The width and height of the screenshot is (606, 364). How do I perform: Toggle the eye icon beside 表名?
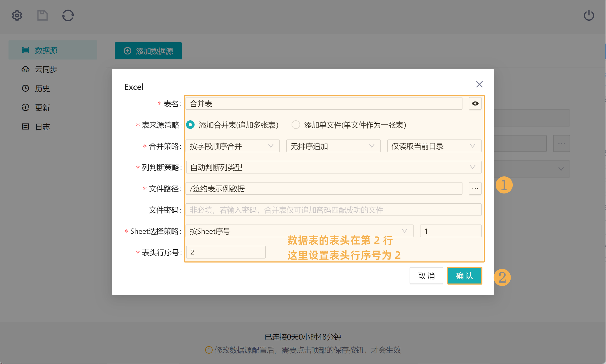475,104
